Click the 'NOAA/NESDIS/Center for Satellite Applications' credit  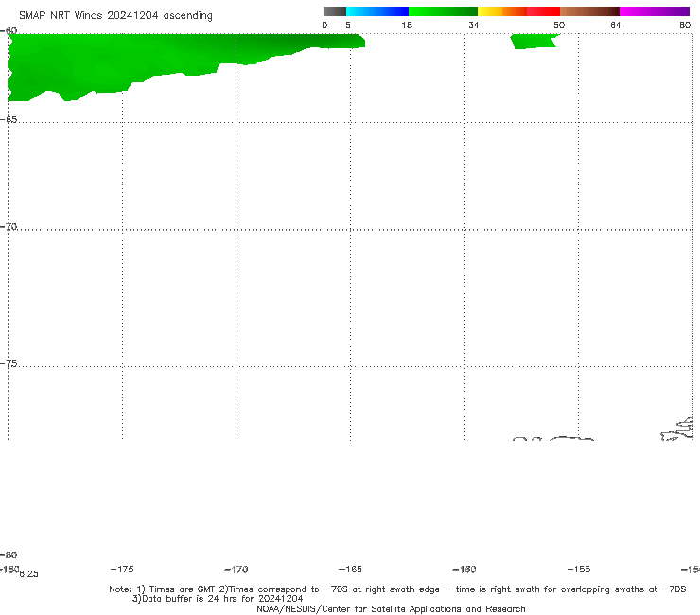pos(391,609)
